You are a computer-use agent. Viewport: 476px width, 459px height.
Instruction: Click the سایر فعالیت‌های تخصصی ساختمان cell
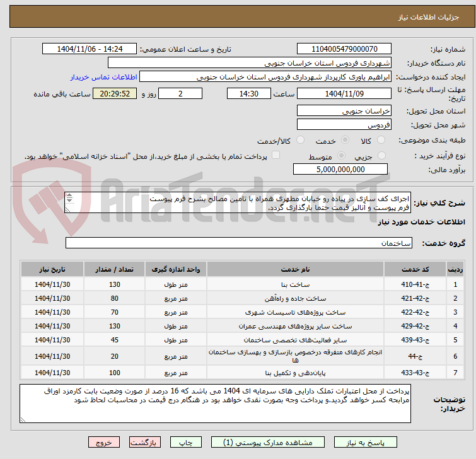(x=295, y=340)
